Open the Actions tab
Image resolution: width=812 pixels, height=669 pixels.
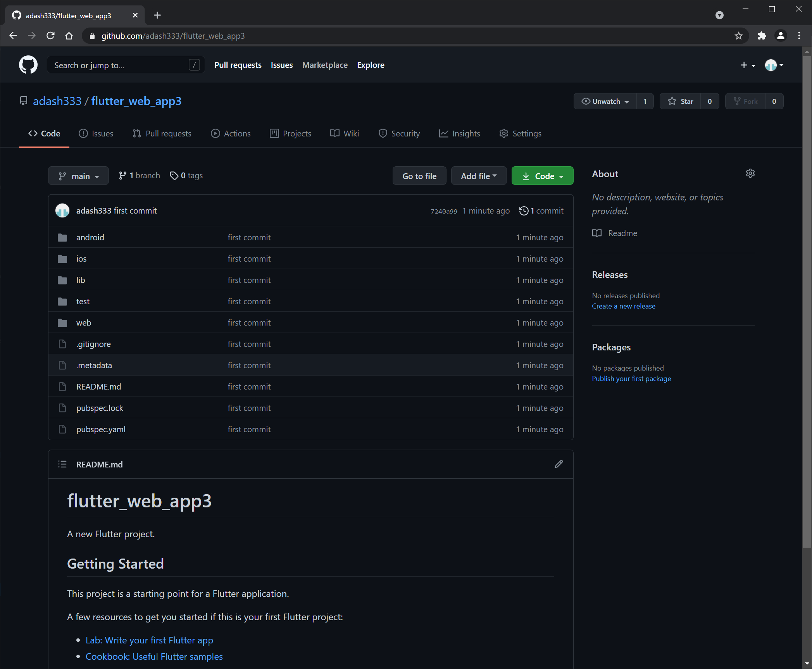coord(231,133)
